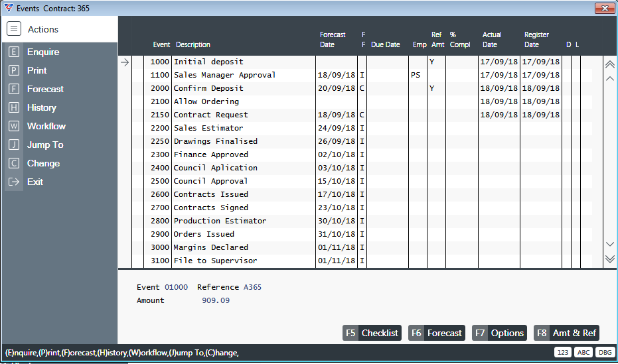Click the Event value 01000
Screen dimensions: 618x364
click(x=176, y=287)
